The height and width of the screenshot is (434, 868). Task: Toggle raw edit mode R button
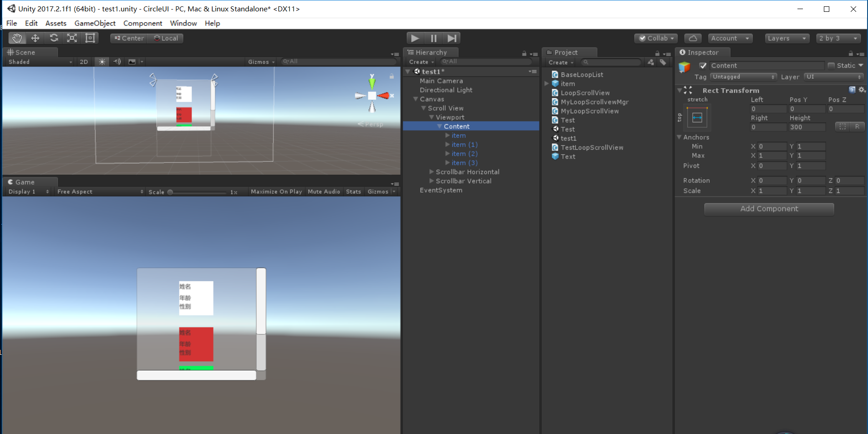click(857, 127)
